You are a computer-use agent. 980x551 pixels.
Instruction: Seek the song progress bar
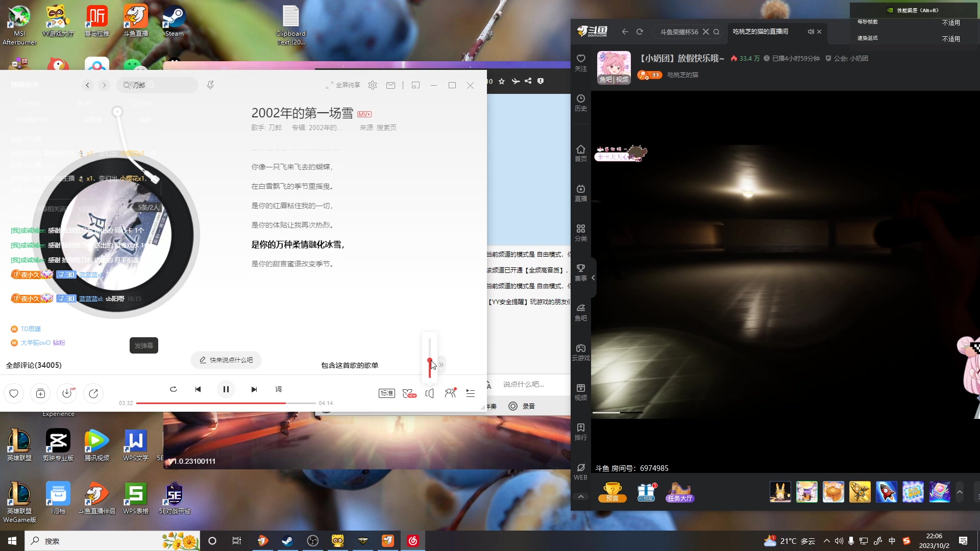(x=226, y=403)
